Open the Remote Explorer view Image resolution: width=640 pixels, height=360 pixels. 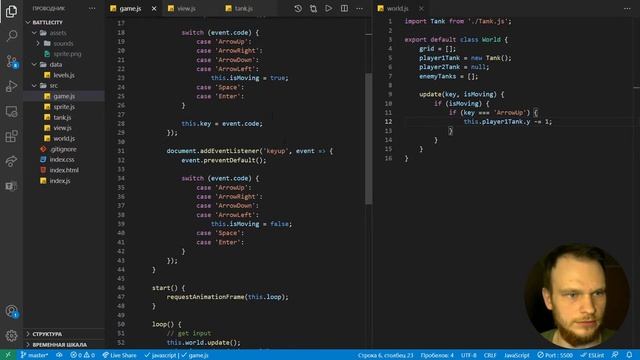coord(11,111)
